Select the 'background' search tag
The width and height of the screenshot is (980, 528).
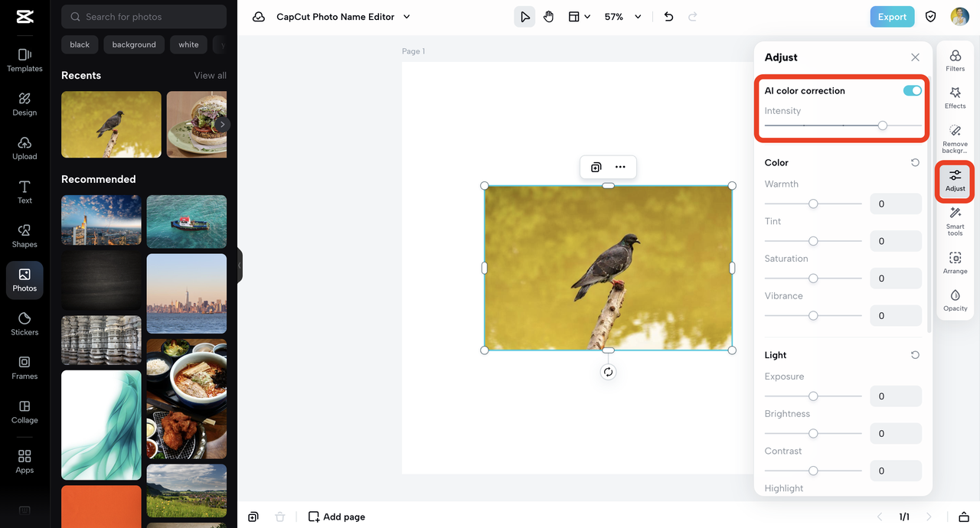coord(134,44)
